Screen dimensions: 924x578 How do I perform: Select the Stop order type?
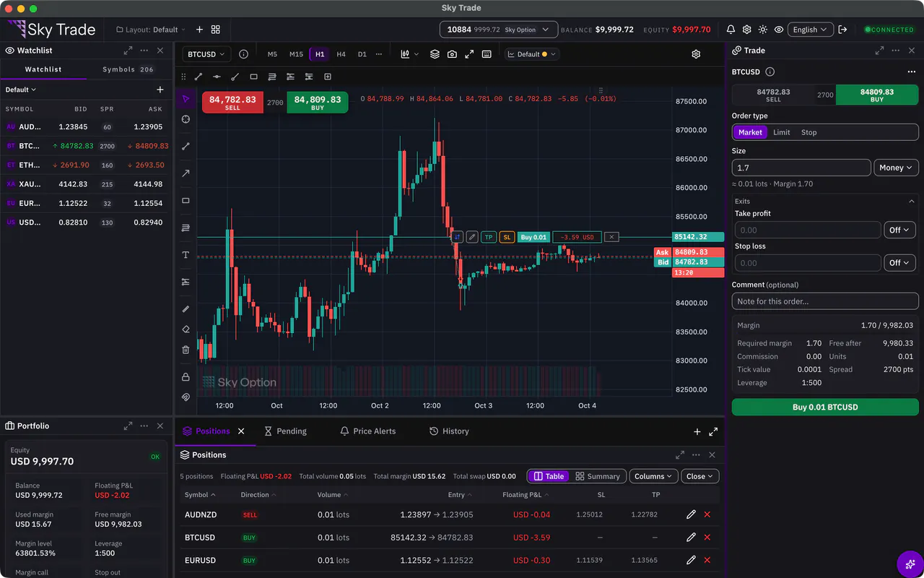(809, 132)
